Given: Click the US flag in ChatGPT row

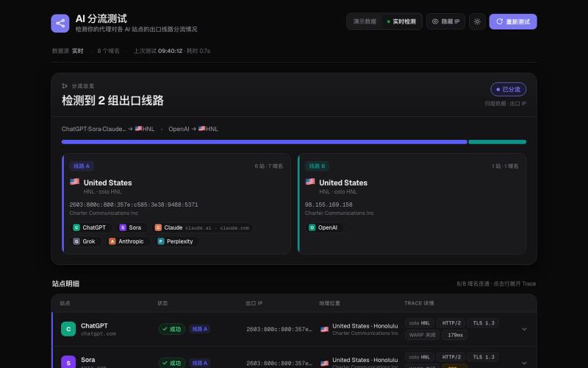Looking at the screenshot, I should (x=324, y=329).
